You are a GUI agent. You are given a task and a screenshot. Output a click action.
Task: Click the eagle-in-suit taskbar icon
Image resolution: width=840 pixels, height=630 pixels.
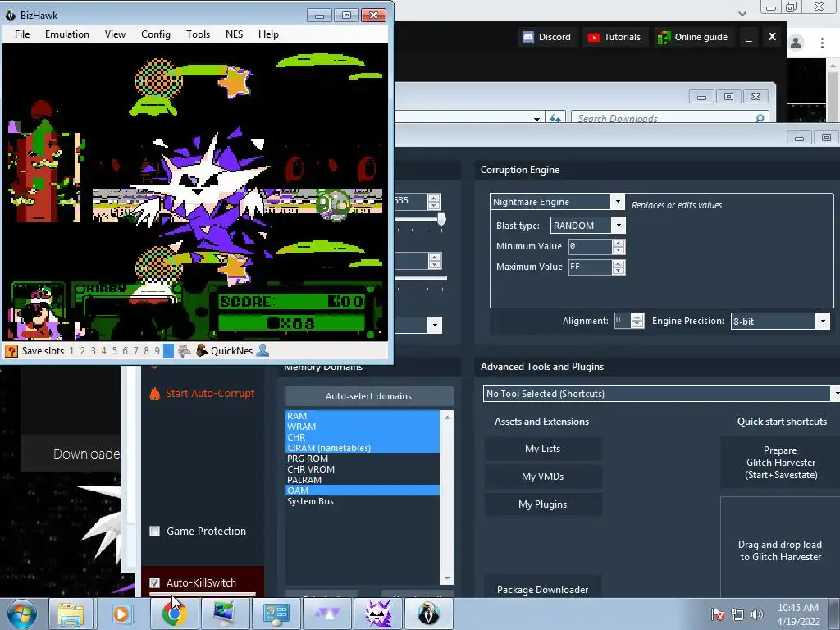(x=428, y=614)
